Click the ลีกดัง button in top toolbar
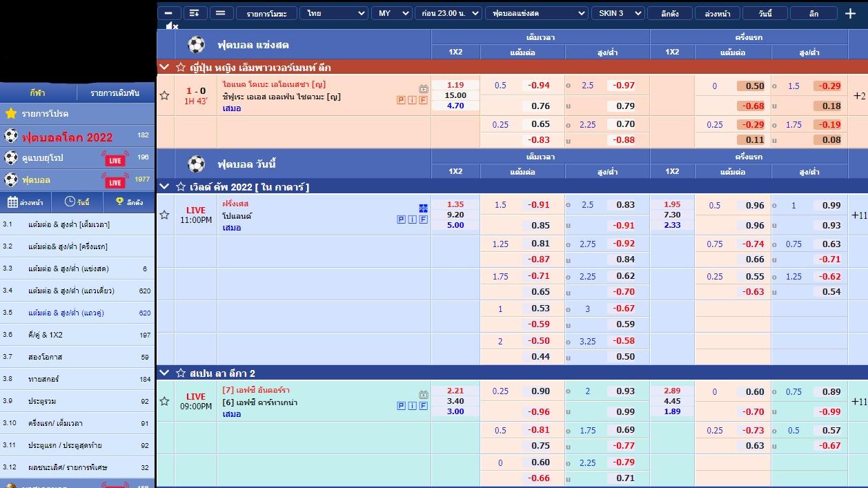The height and width of the screenshot is (488, 868). 669,13
